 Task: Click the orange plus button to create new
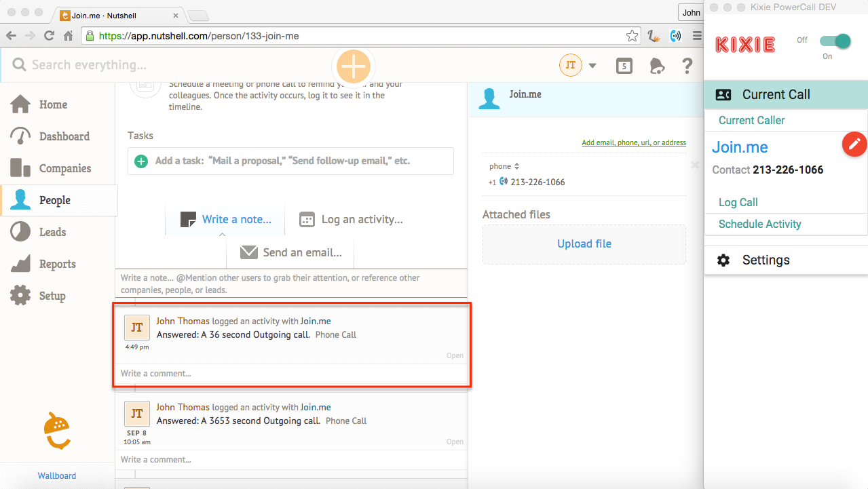coord(353,66)
